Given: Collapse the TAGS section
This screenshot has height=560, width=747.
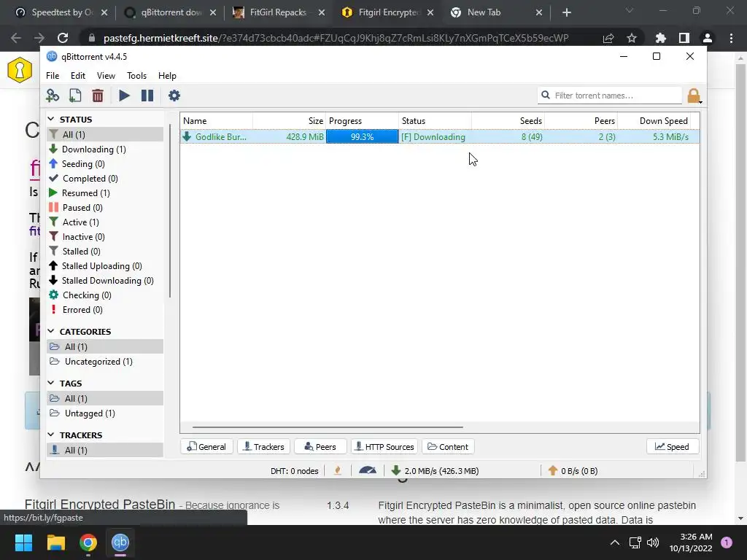Looking at the screenshot, I should 52,383.
